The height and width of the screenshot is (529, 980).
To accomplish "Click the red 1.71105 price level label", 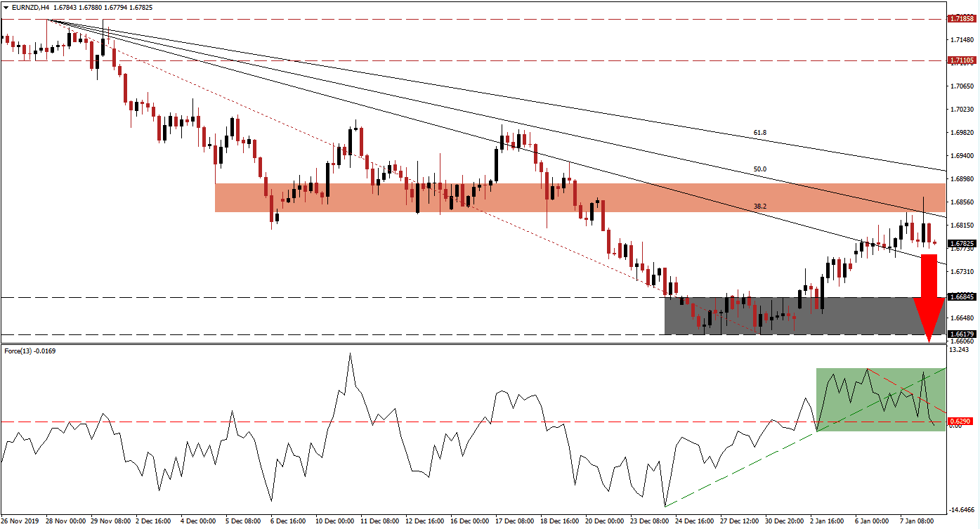I will point(961,60).
